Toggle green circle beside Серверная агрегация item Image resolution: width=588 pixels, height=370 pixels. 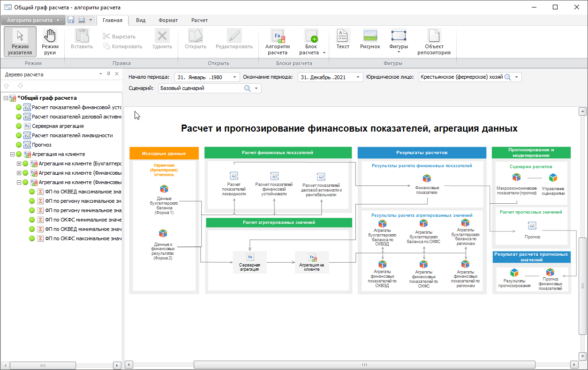click(19, 126)
